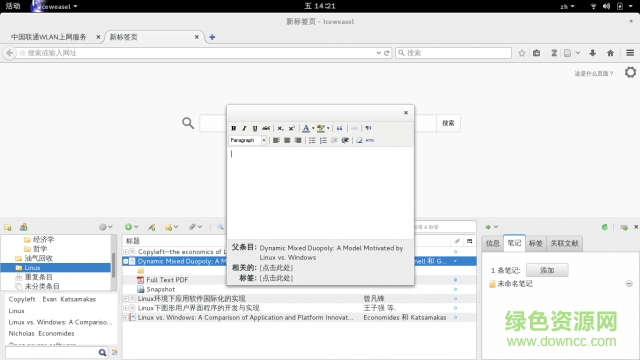This screenshot has width=640, height=360.
Task: Align note text left
Action: click(276, 140)
